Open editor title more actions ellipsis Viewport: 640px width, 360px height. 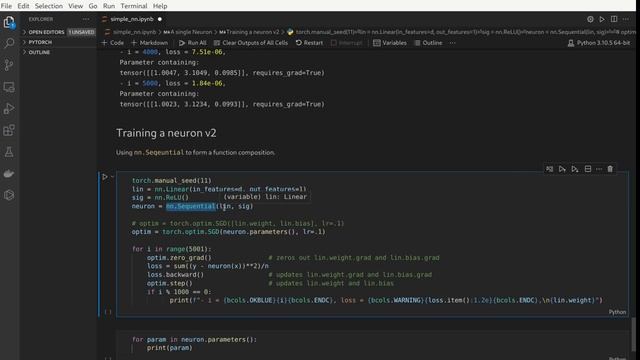626,19
